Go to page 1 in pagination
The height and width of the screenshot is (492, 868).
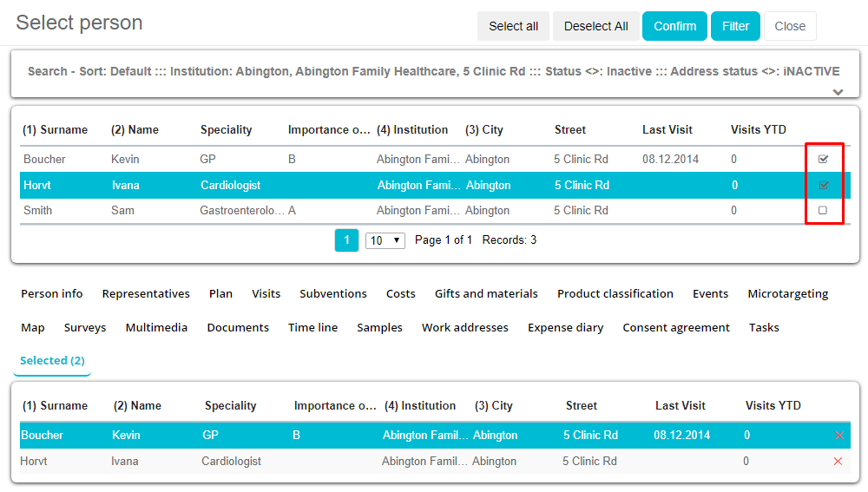[x=346, y=240]
